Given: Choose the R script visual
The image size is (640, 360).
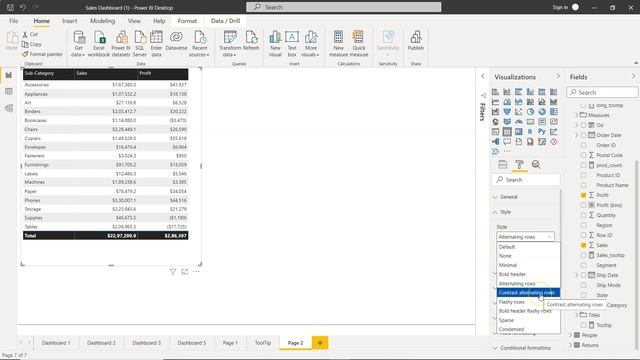Looking at the screenshot, I should [x=530, y=132].
